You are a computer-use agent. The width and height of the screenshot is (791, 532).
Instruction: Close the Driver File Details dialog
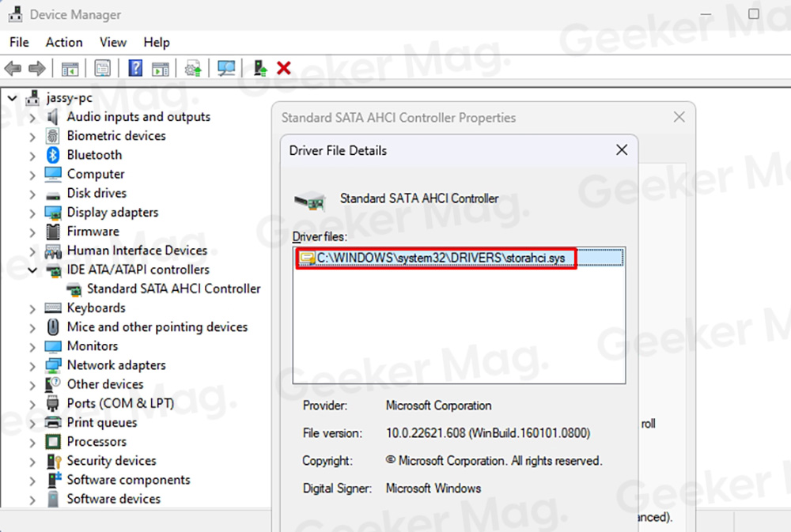(x=622, y=149)
